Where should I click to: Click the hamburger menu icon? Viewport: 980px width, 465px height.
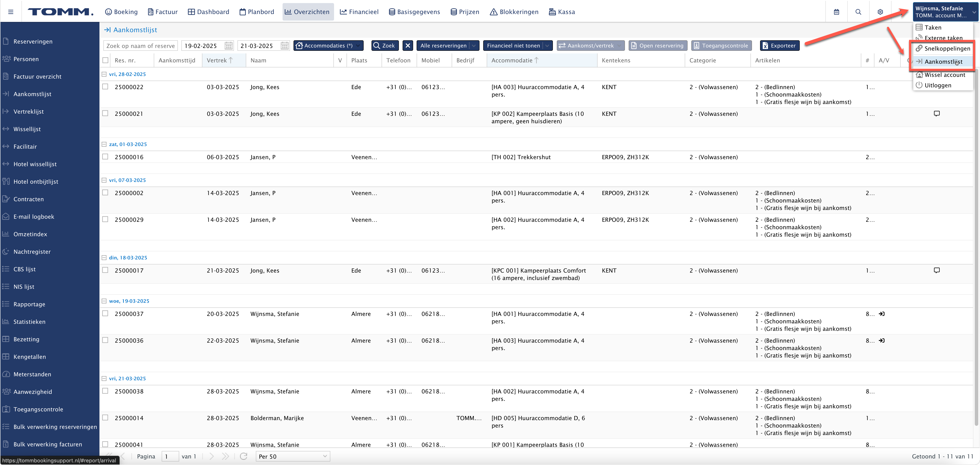(11, 12)
